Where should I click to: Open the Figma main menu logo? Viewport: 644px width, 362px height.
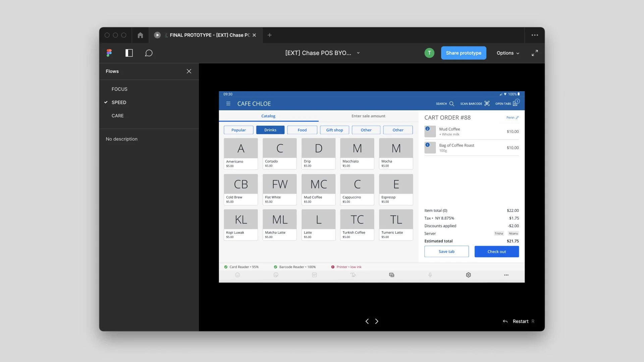[x=109, y=53]
